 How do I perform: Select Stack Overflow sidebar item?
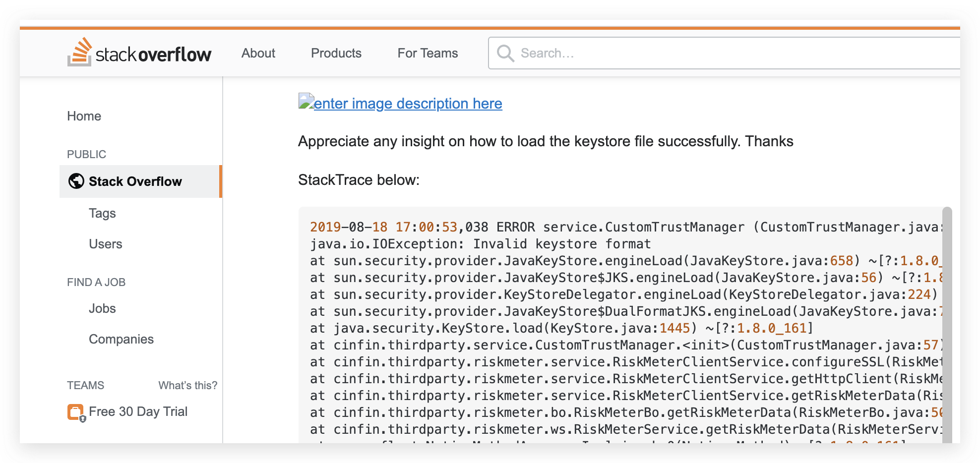[x=140, y=181]
